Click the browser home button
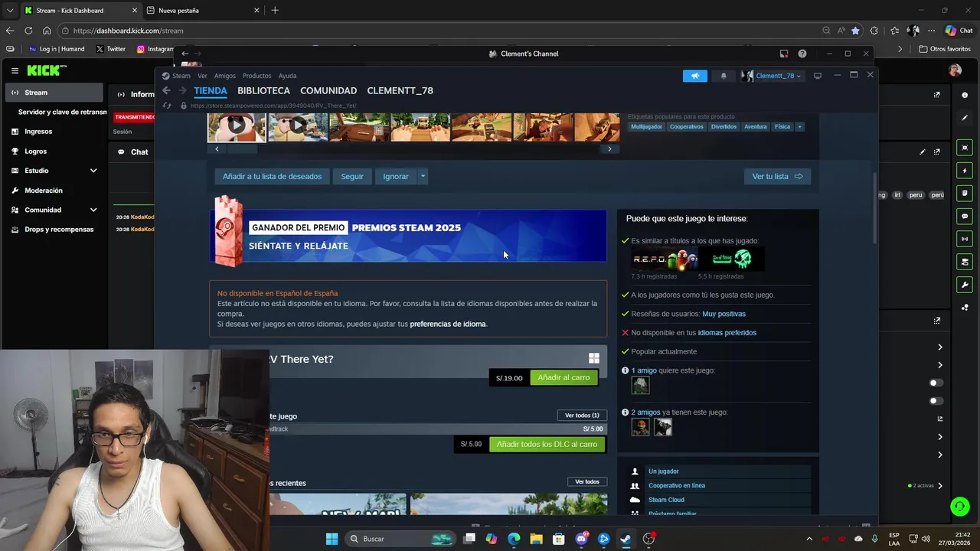 [x=47, y=31]
